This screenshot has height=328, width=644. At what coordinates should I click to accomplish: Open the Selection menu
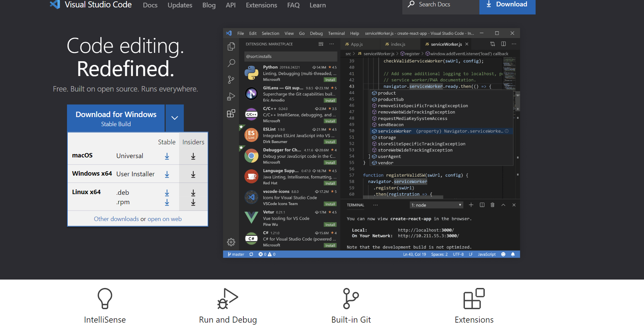tap(270, 33)
